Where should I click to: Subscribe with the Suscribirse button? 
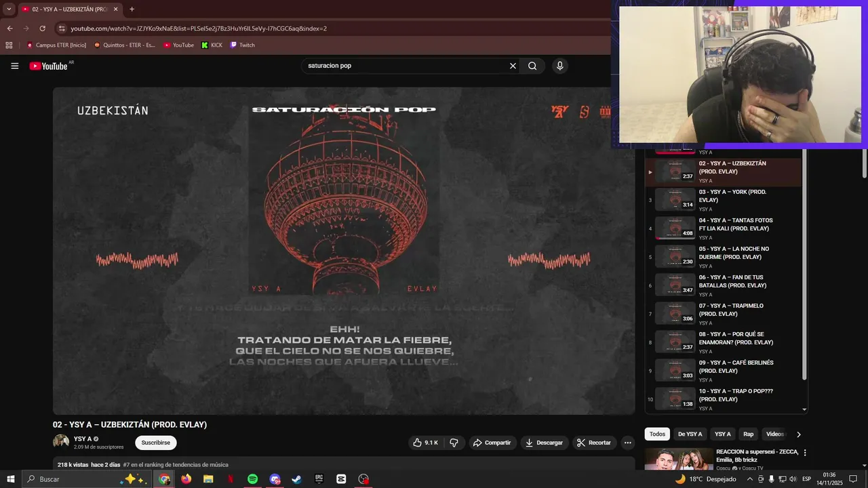point(156,443)
